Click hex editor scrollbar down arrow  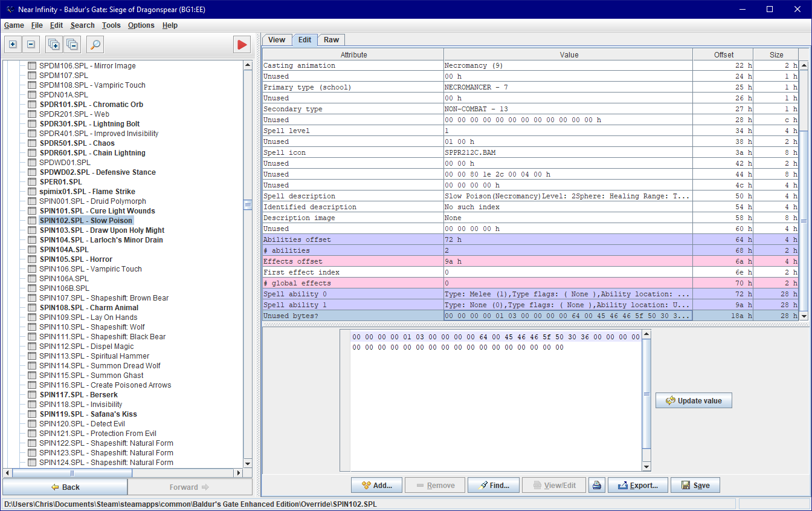pyautogui.click(x=646, y=466)
